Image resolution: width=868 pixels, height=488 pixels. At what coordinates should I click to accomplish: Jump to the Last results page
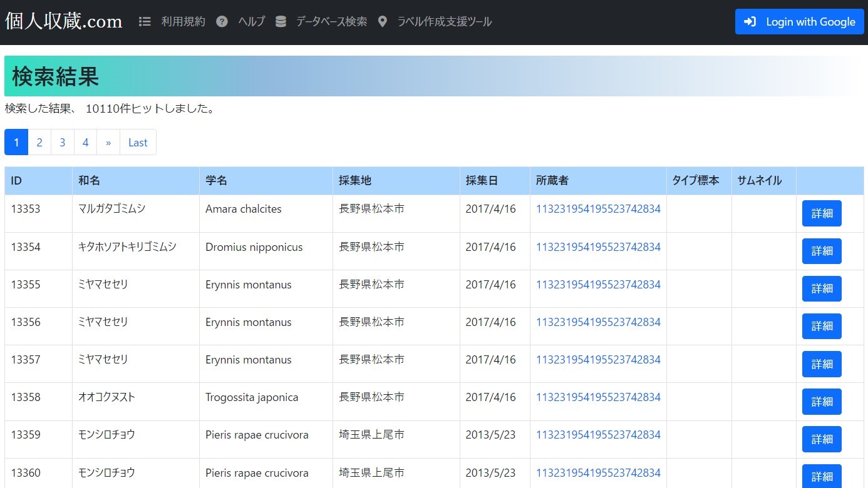[x=138, y=143]
